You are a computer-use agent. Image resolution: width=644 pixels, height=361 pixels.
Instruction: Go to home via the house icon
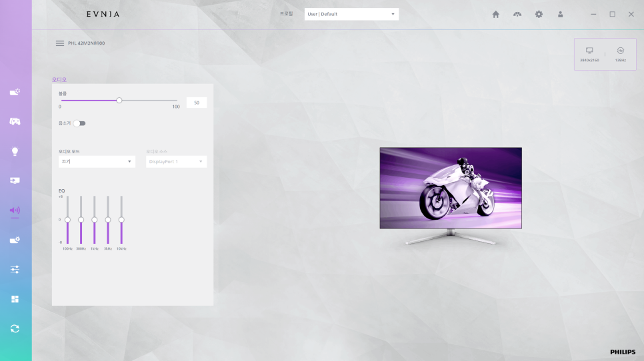495,14
